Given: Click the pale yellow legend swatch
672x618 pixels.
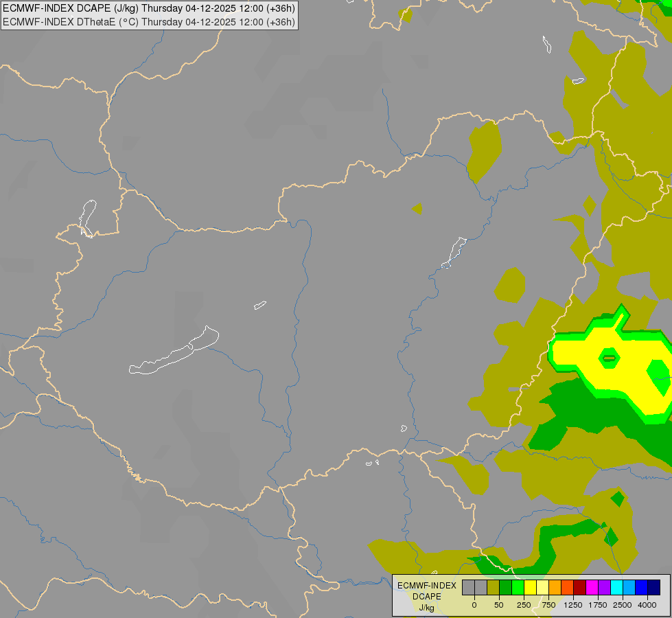Looking at the screenshot, I should point(542,588).
